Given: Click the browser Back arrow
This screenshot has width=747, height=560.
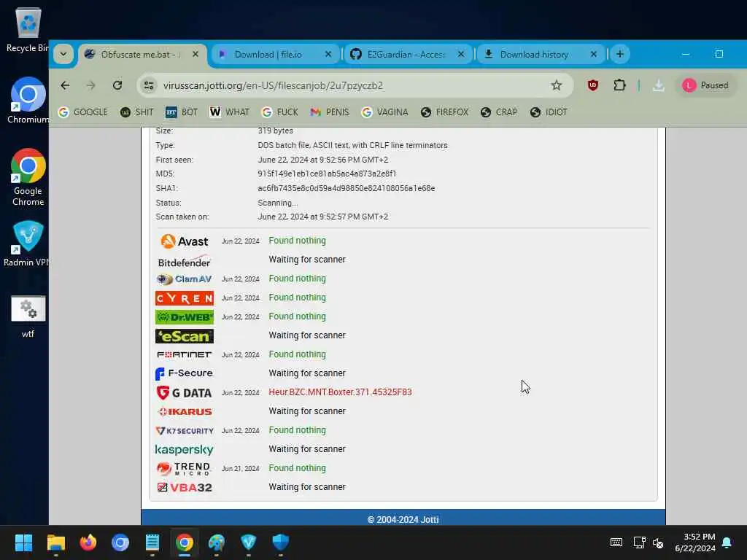Looking at the screenshot, I should (x=65, y=85).
